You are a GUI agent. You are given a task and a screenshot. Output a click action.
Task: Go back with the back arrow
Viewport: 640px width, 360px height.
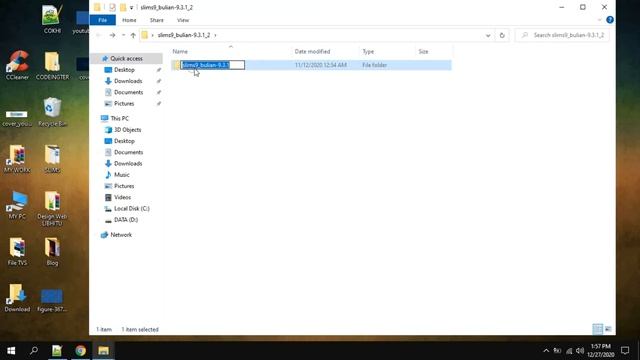tap(98, 36)
